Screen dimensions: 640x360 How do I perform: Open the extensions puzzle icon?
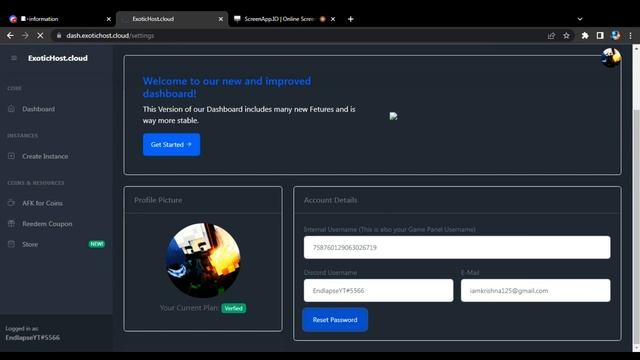point(585,36)
